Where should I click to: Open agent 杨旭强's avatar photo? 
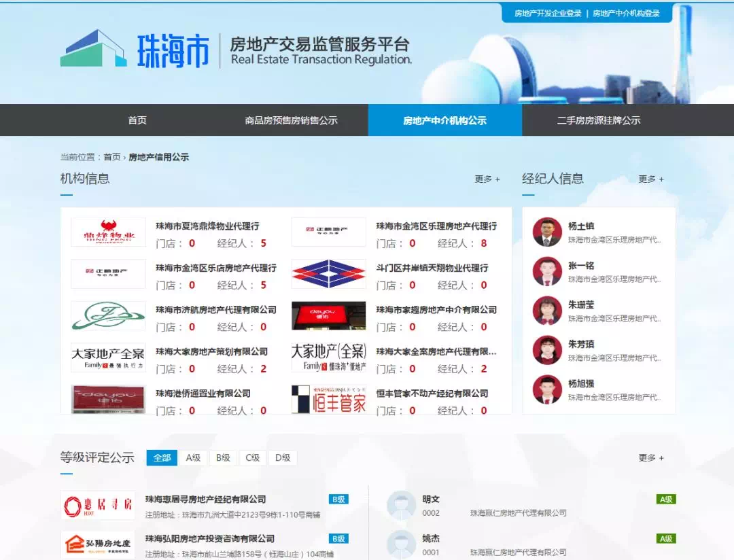[546, 389]
